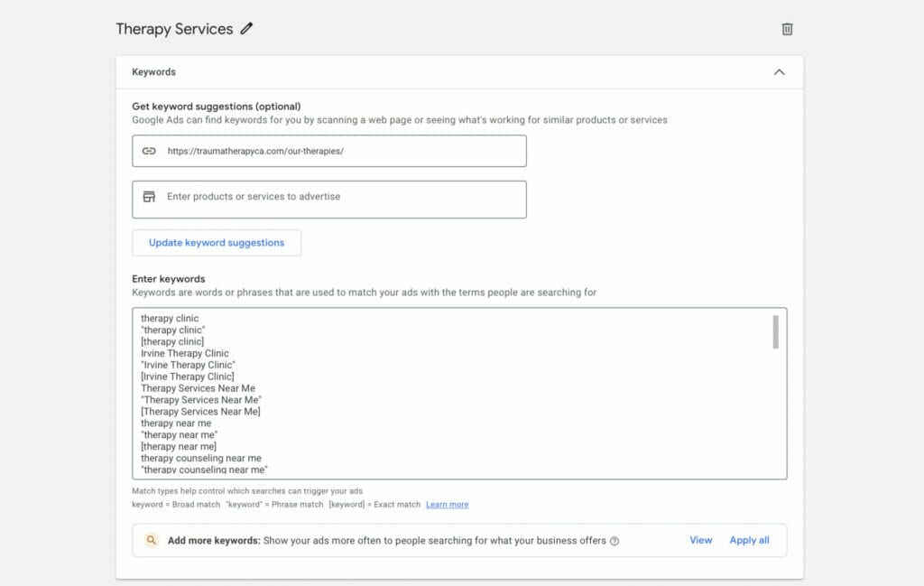Place cursor on '[therapy near me]' keyword line
This screenshot has width=924, height=586.
[179, 446]
